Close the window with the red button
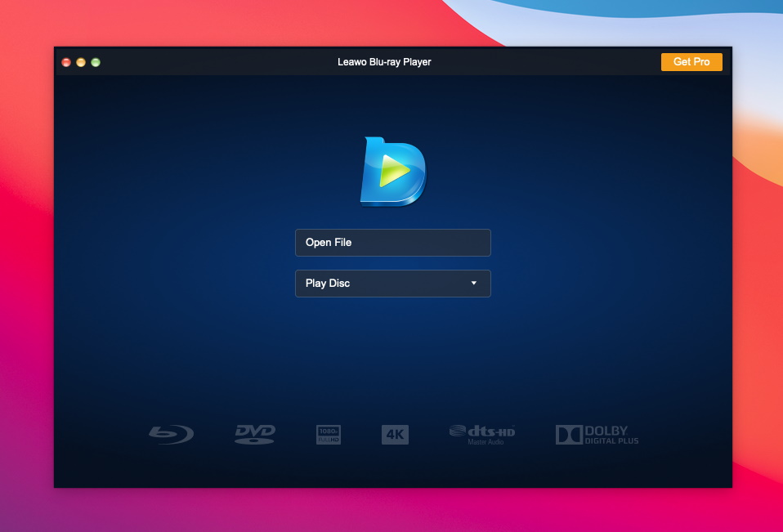The height and width of the screenshot is (532, 783). pyautogui.click(x=66, y=62)
